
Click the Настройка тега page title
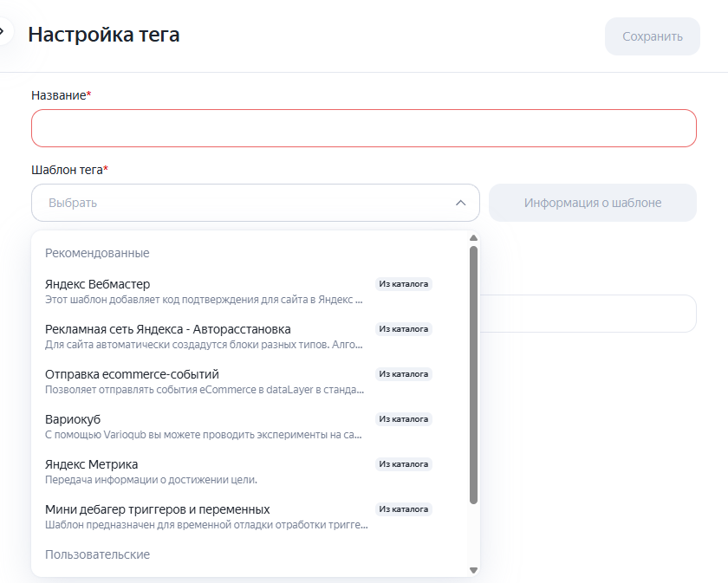pyautogui.click(x=103, y=35)
